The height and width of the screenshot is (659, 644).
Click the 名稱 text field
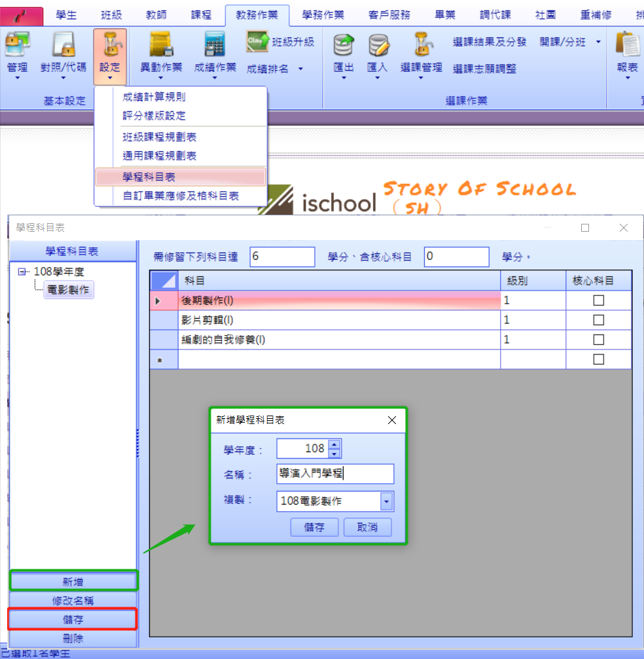(335, 474)
